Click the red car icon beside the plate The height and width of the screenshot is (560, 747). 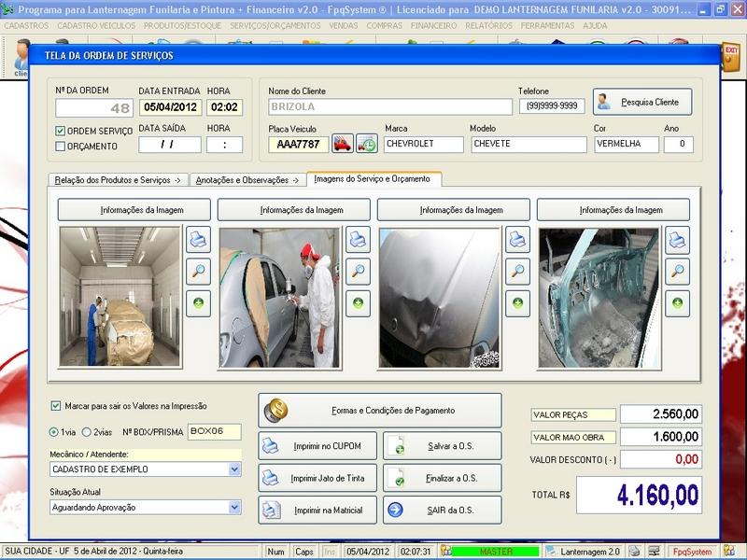click(x=343, y=144)
